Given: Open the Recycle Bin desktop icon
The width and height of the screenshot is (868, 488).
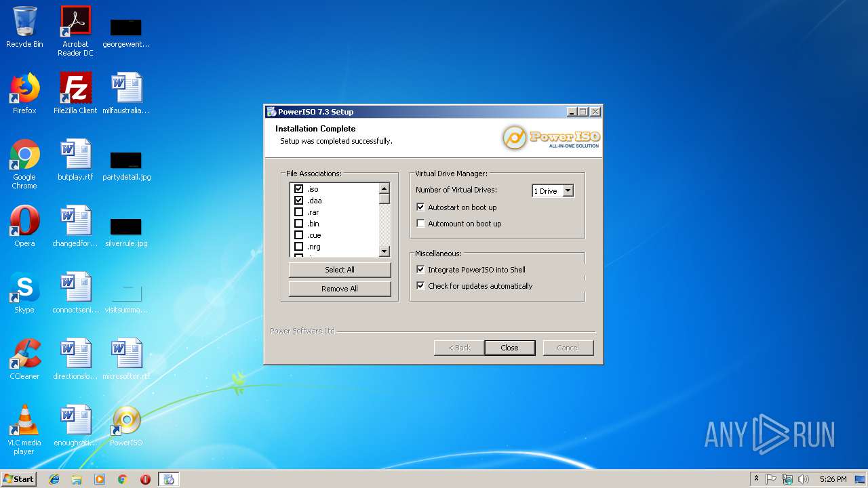Looking at the screenshot, I should [24, 28].
